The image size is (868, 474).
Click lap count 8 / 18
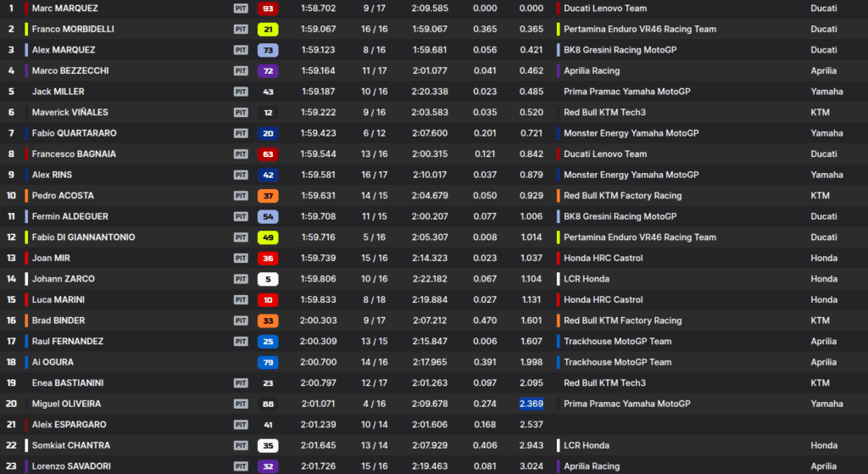point(374,299)
